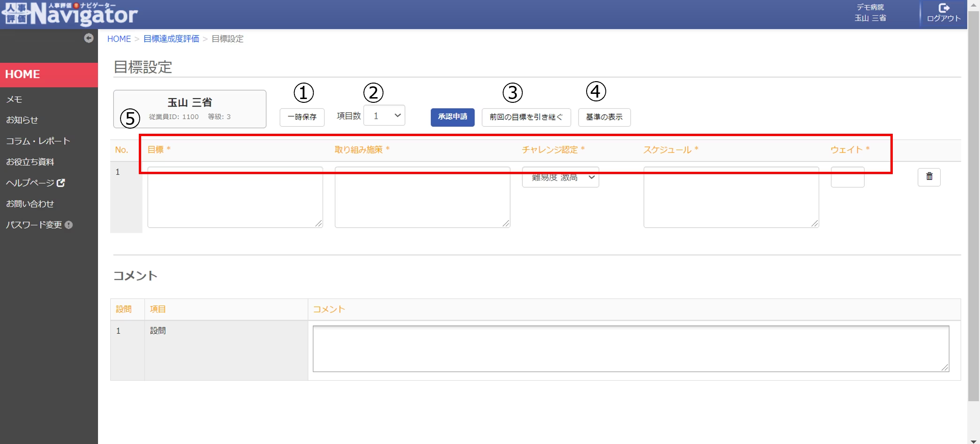Click the コメント section heading
This screenshot has width=980, height=444.
click(x=136, y=276)
